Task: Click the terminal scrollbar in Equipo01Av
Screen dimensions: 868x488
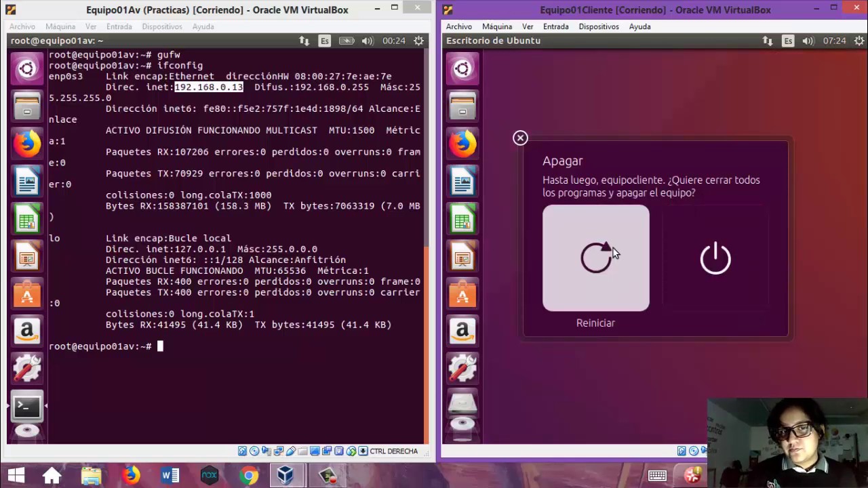Action: click(427, 344)
